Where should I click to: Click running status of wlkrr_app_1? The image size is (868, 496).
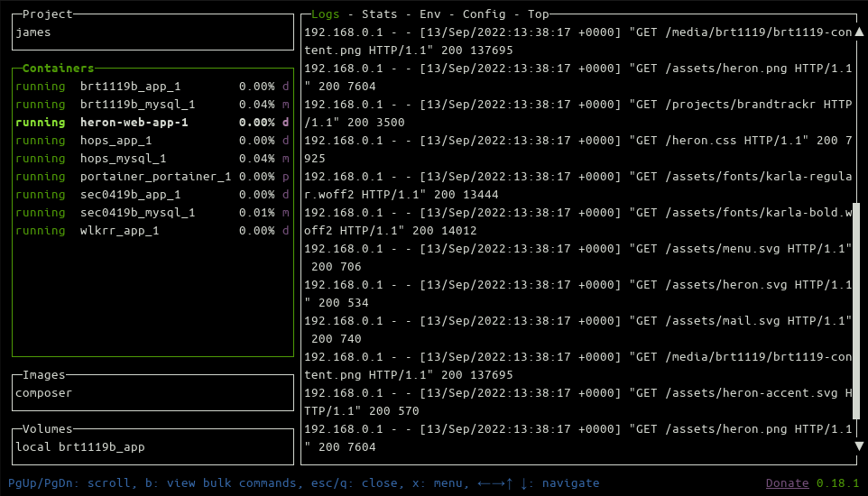(41, 231)
